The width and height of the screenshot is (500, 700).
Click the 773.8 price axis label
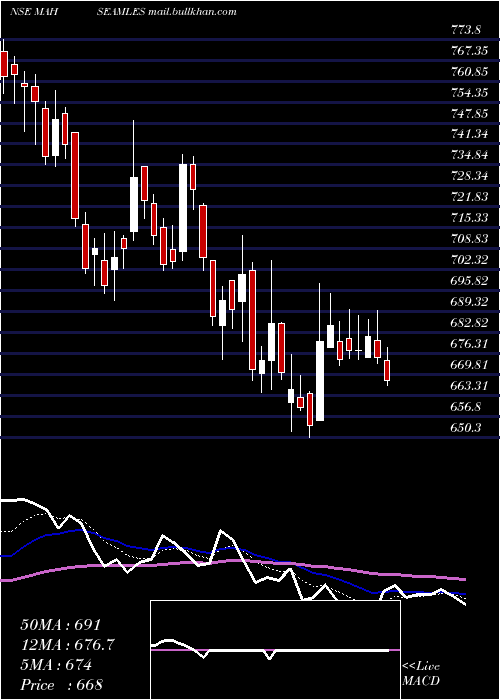[466, 30]
